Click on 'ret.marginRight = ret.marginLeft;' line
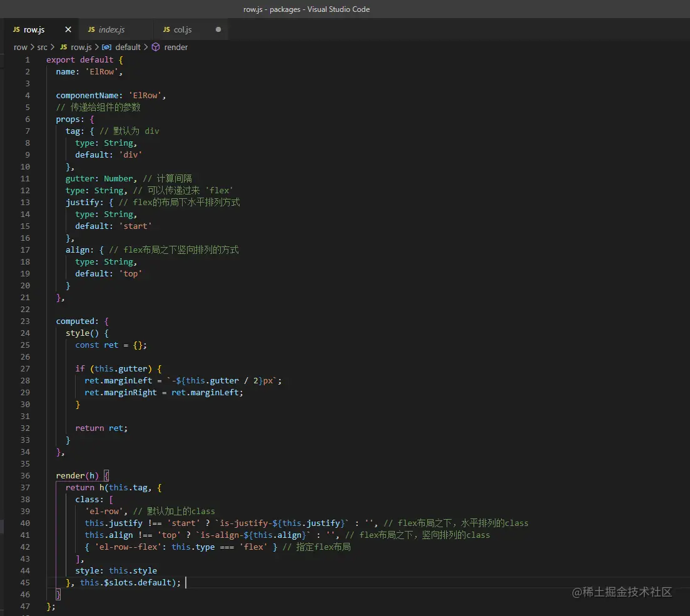The width and height of the screenshot is (690, 616). click(x=164, y=393)
